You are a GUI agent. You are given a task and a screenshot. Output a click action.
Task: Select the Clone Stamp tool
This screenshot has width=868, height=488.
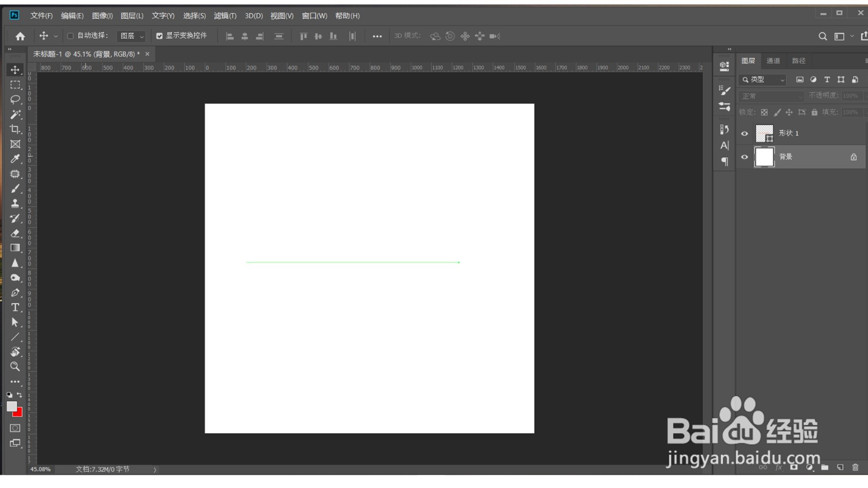click(x=15, y=203)
